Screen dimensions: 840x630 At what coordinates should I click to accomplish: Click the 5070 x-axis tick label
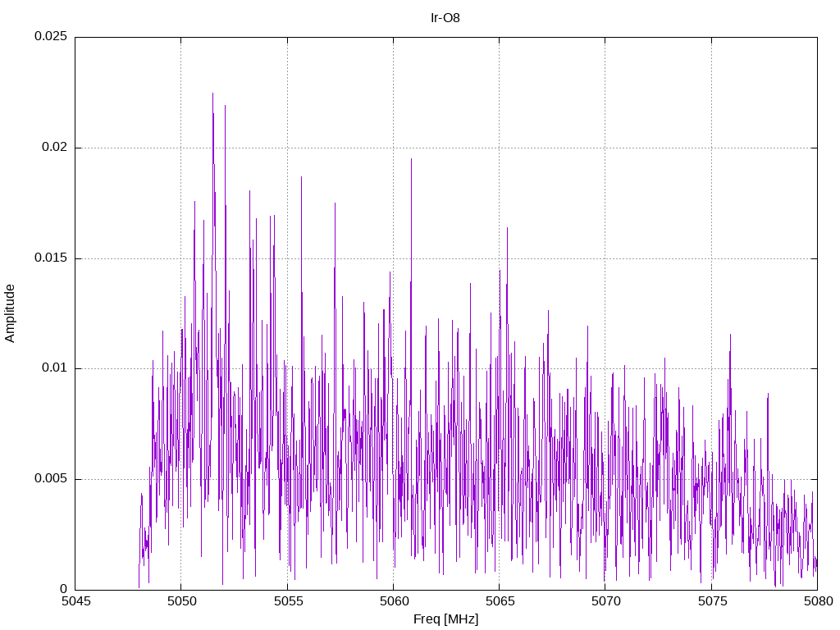coord(606,601)
